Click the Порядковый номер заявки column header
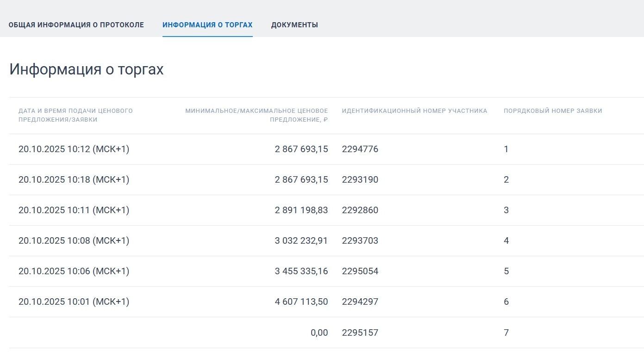This screenshot has width=644, height=363. point(553,111)
